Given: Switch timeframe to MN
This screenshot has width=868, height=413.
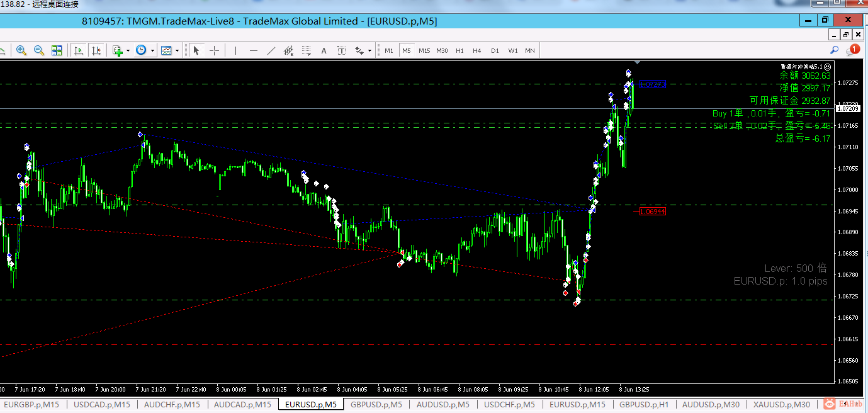Looking at the screenshot, I should pos(530,50).
